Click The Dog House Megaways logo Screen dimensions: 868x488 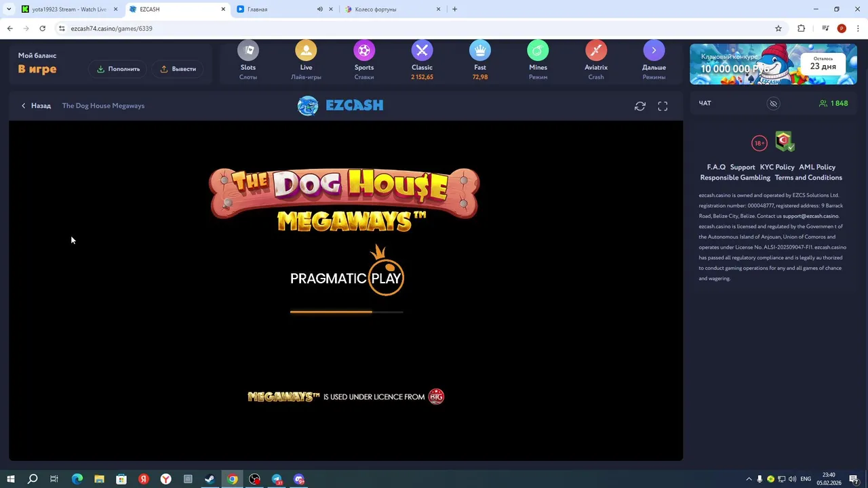pos(344,200)
